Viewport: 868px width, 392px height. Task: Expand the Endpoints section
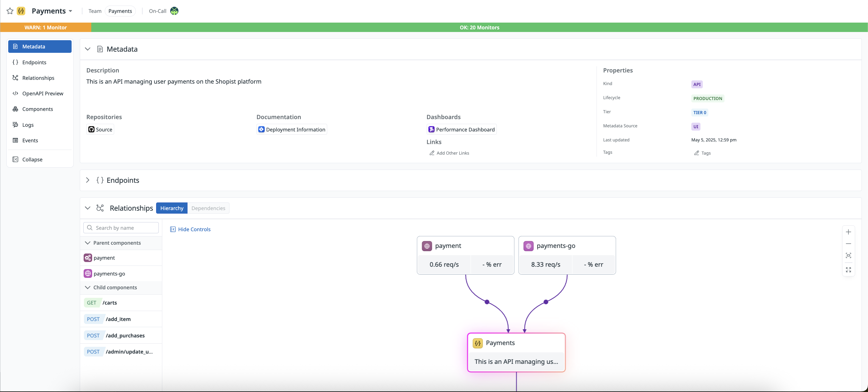pos(88,180)
